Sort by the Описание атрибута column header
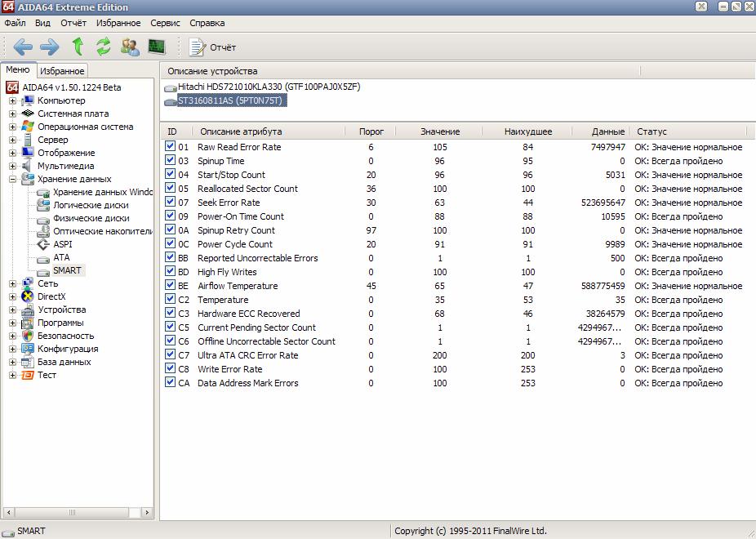This screenshot has height=539, width=756. [x=269, y=131]
